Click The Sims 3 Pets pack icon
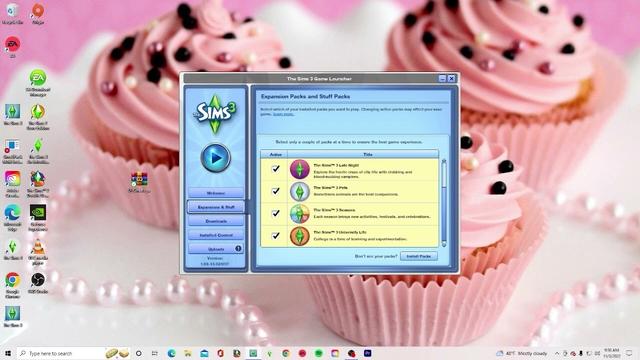 (x=300, y=191)
